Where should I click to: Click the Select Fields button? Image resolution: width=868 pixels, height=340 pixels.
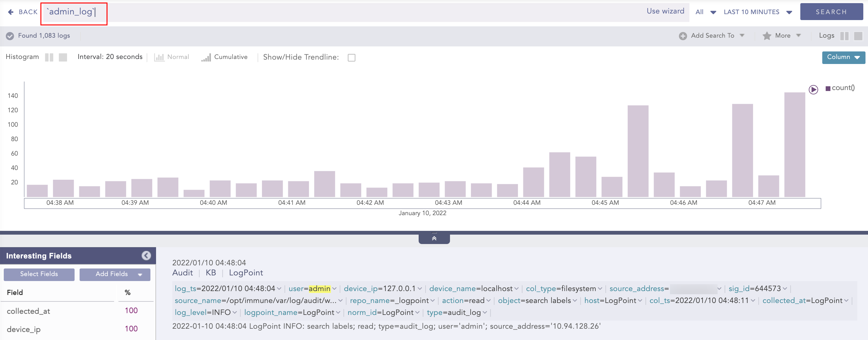39,274
